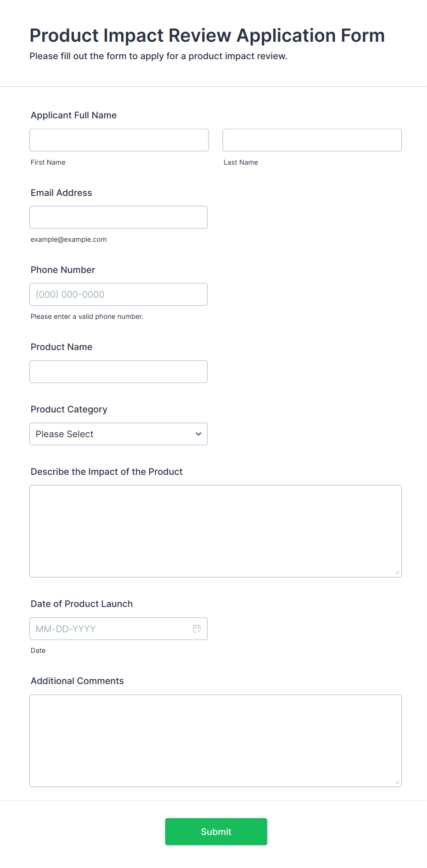
Task: Expand the Product Category dropdown
Action: (118, 434)
